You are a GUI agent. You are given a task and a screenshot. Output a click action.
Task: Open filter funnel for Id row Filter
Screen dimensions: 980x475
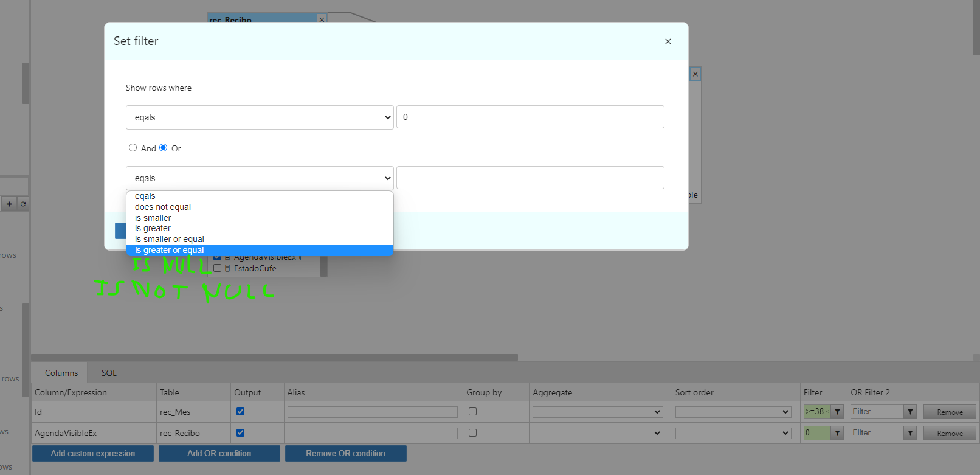[837, 412]
